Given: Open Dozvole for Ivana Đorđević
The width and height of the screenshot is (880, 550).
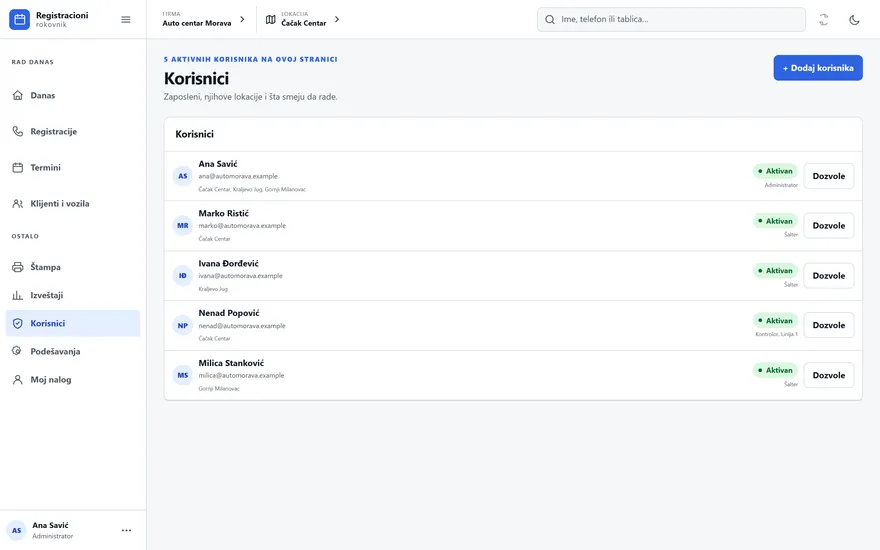Looking at the screenshot, I should (828, 276).
